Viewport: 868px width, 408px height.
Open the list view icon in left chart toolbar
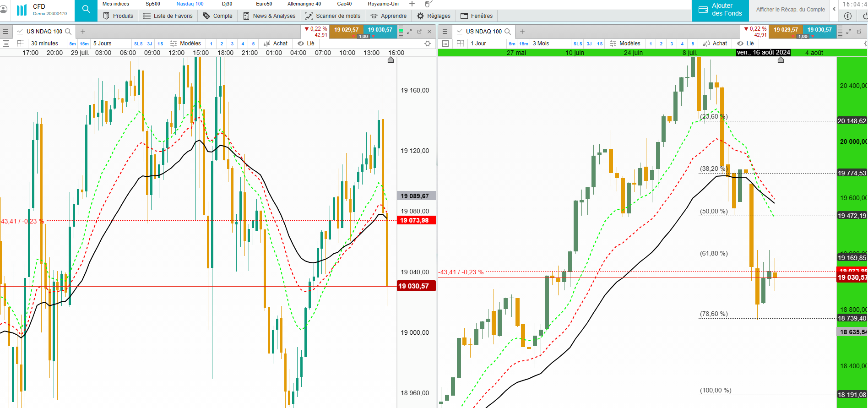pyautogui.click(x=6, y=44)
